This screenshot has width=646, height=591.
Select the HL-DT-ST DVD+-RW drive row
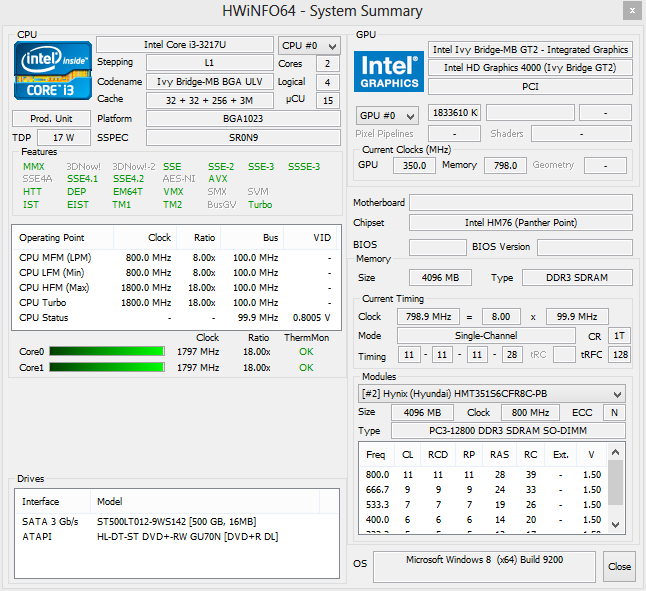[x=175, y=536]
